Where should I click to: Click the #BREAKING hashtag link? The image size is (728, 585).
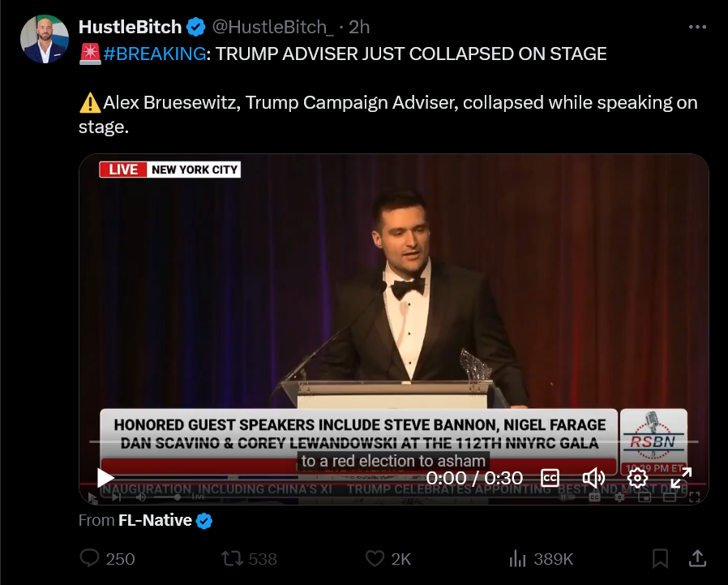pyautogui.click(x=155, y=54)
